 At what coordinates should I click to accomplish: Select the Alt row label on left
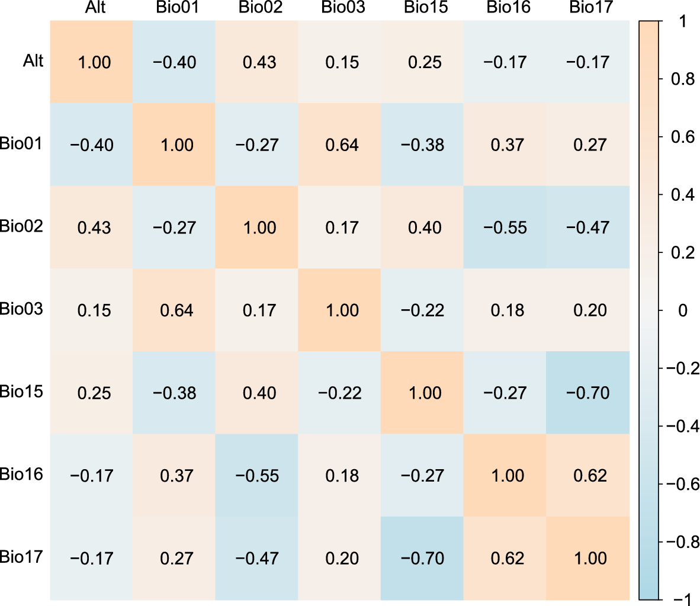coord(33,60)
